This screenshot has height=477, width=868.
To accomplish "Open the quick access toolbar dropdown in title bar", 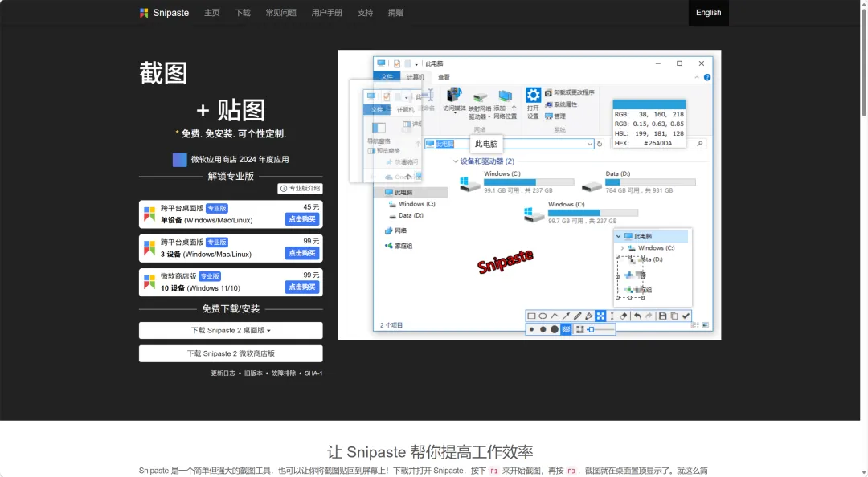I will (x=416, y=64).
